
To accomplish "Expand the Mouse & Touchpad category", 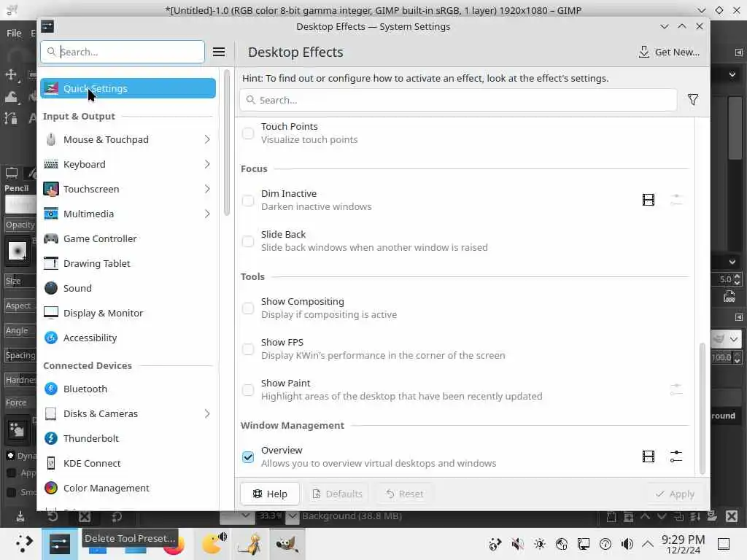I will coord(207,139).
